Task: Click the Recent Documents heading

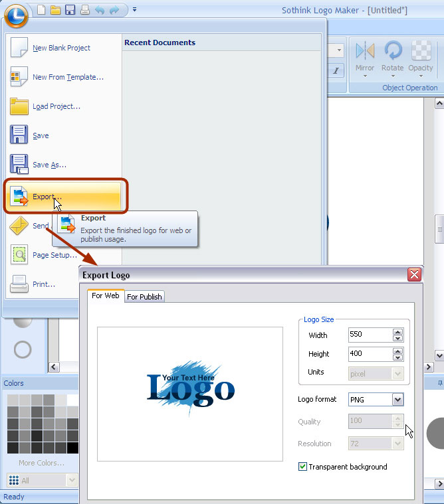Action: (x=160, y=42)
